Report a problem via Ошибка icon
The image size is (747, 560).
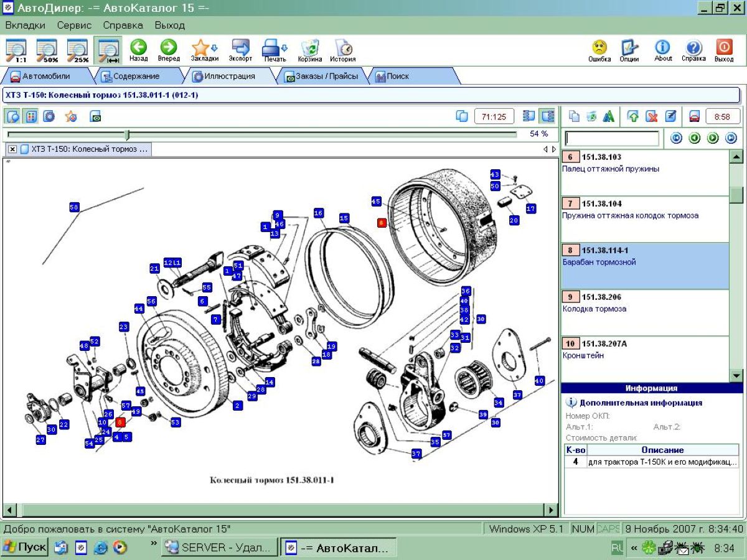click(599, 50)
